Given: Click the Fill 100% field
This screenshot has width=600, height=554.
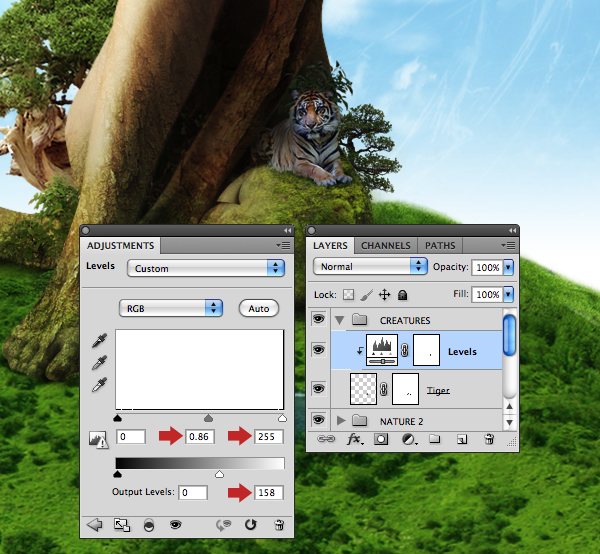Looking at the screenshot, I should click(488, 294).
